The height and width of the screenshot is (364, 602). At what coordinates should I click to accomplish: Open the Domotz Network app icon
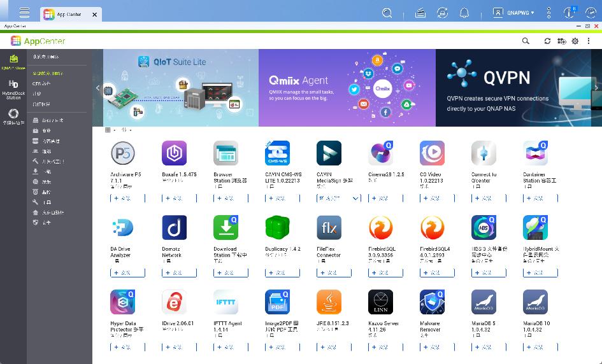tap(175, 227)
